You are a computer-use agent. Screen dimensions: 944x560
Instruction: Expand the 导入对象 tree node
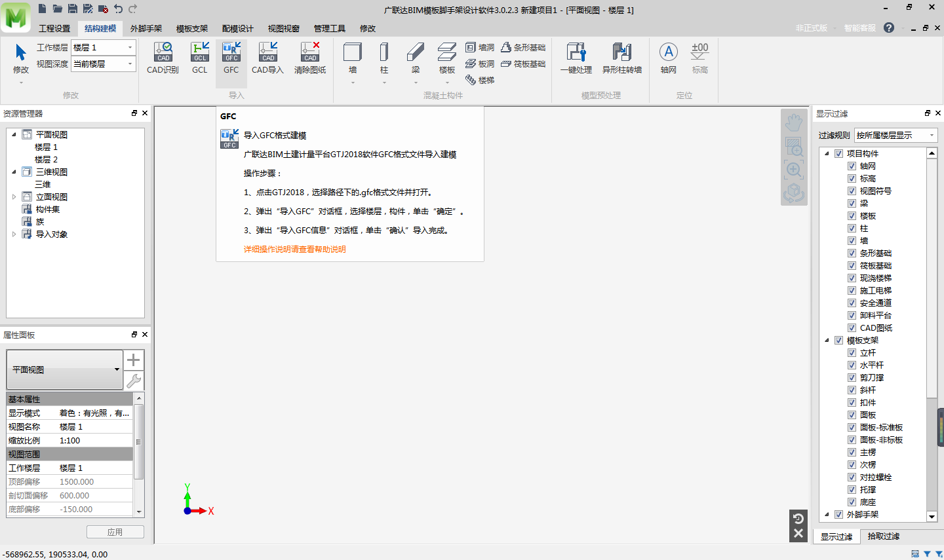tap(14, 234)
